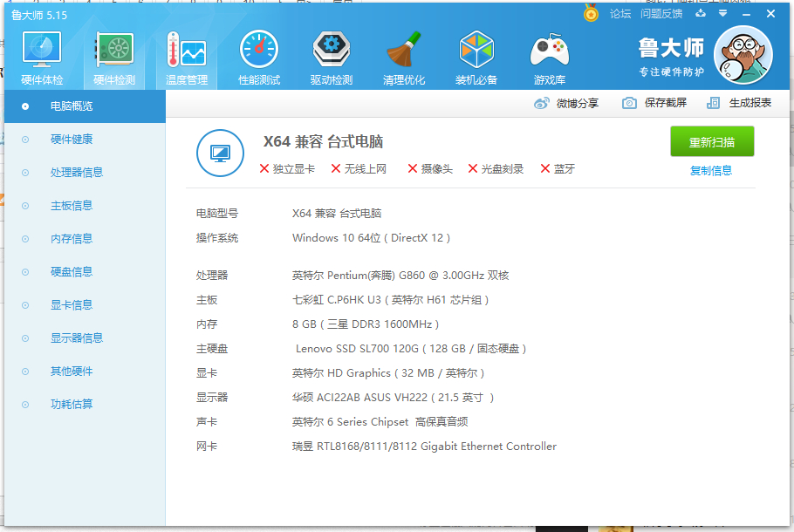Image resolution: width=794 pixels, height=532 pixels.
Task: Minimize the 鲁大师 window
Action: tap(746, 14)
